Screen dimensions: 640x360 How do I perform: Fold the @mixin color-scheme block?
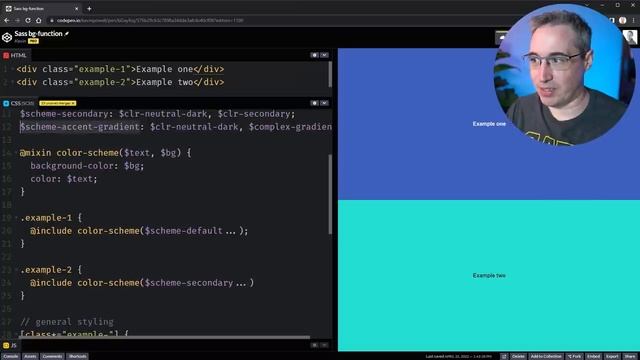coord(16,153)
